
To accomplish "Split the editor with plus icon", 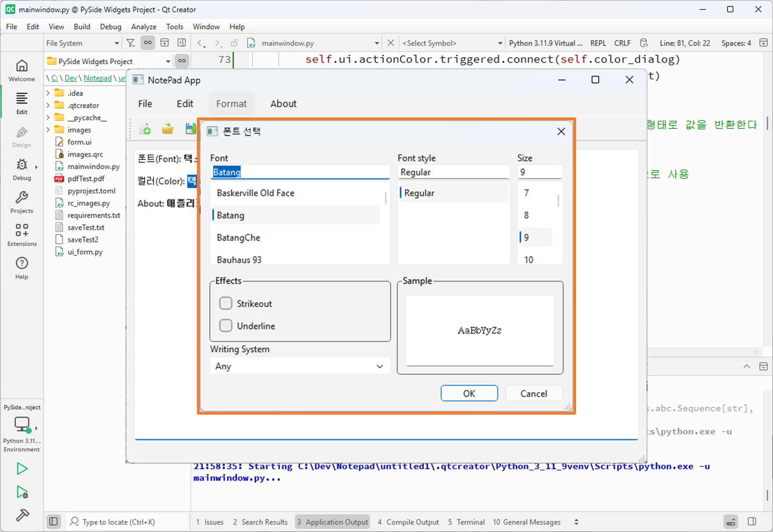I will 763,43.
